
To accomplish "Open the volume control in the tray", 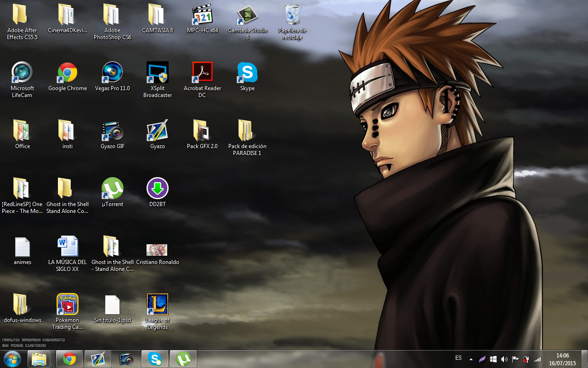I will click(x=504, y=359).
